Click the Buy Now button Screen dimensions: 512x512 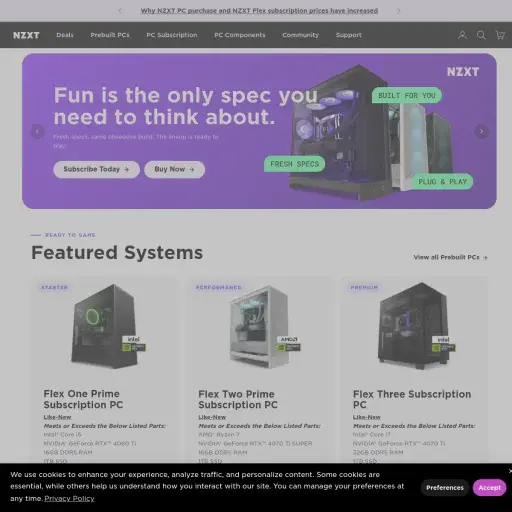click(x=174, y=169)
